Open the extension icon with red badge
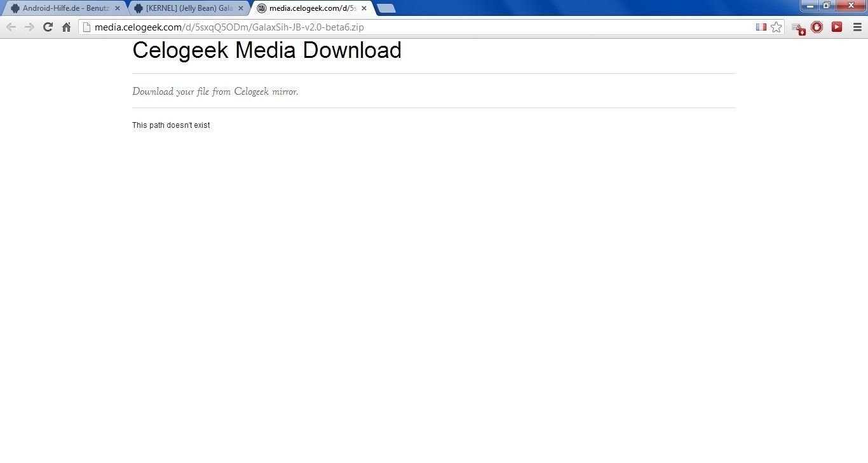Image resolution: width=868 pixels, height=463 pixels. click(798, 27)
